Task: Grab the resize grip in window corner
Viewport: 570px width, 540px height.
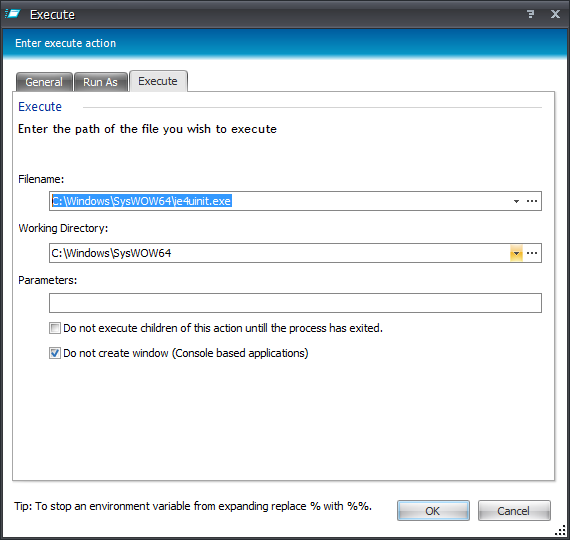Action: pyautogui.click(x=560, y=531)
